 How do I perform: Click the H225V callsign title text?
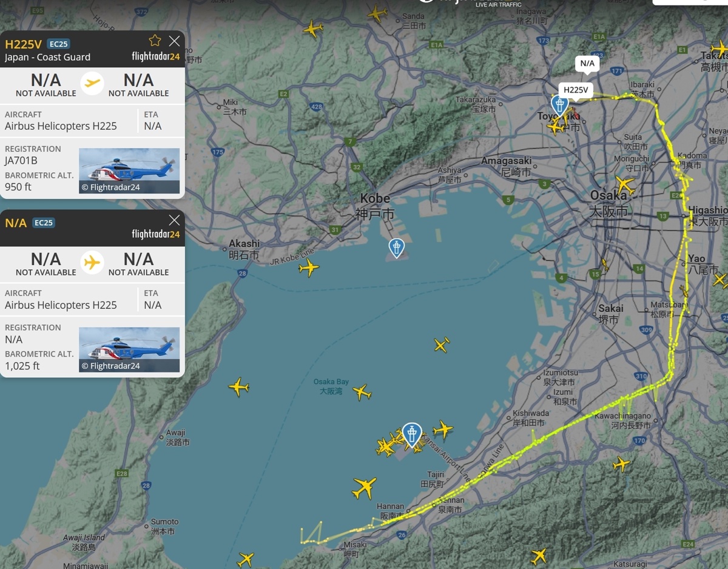click(23, 44)
